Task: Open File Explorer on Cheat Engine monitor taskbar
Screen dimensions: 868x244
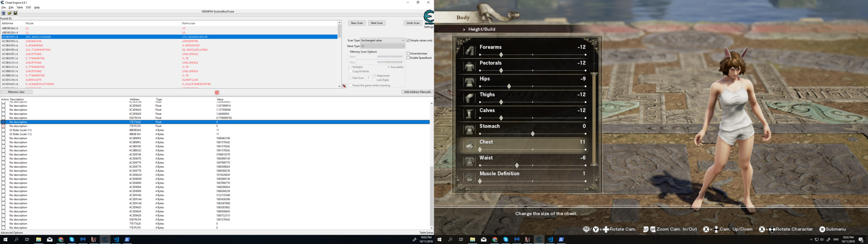Action: (38, 239)
